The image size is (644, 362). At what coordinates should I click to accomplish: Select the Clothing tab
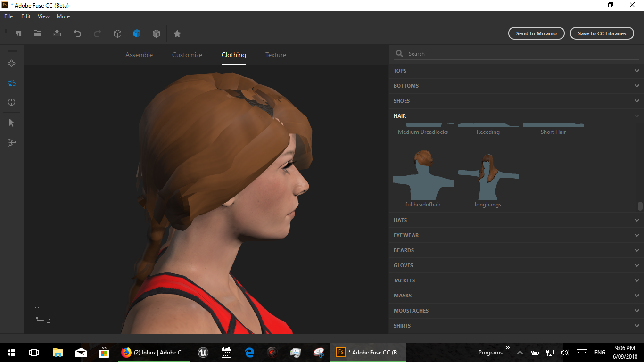[x=234, y=55]
